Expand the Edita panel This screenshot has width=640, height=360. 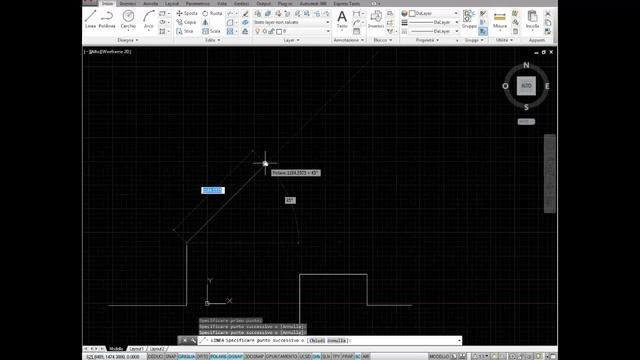(213, 40)
